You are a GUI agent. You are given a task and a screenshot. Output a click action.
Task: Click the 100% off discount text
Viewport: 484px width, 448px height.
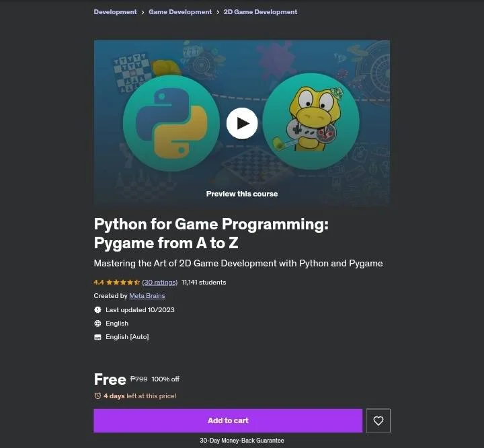click(165, 379)
